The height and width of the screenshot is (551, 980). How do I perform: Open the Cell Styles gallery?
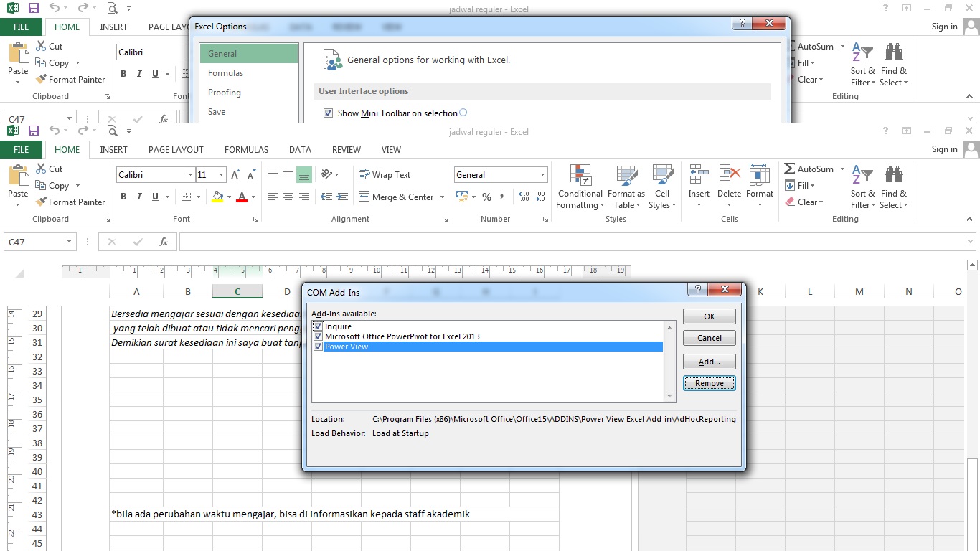pos(662,187)
